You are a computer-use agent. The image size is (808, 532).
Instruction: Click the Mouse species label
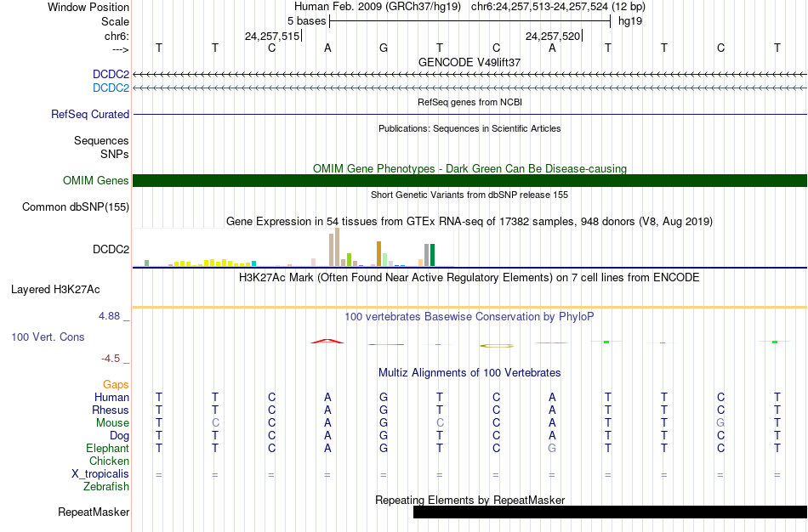[112, 423]
